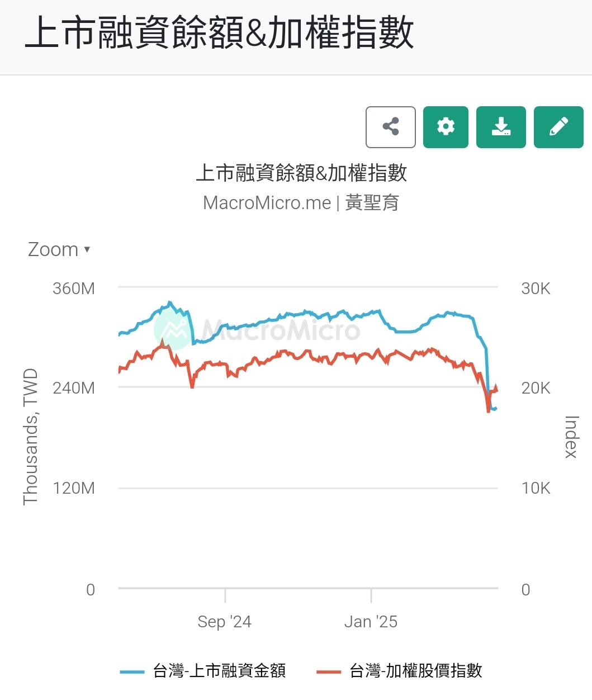The width and height of the screenshot is (592, 700).
Task: Select the Sep '24 x-axis label
Action: (x=224, y=622)
